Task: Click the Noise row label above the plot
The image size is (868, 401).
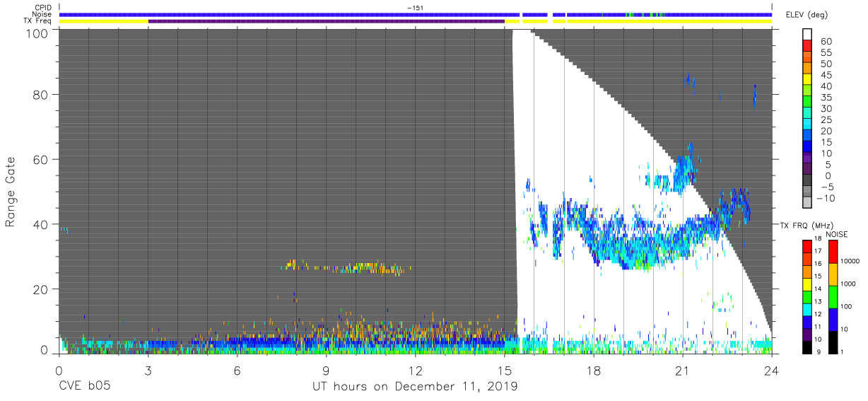Action: (x=42, y=14)
